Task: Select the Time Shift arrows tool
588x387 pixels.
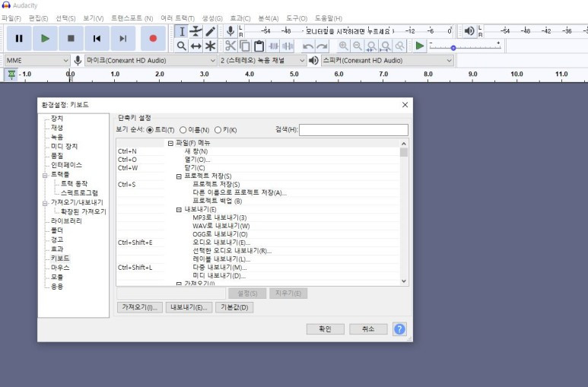Action: tap(195, 46)
